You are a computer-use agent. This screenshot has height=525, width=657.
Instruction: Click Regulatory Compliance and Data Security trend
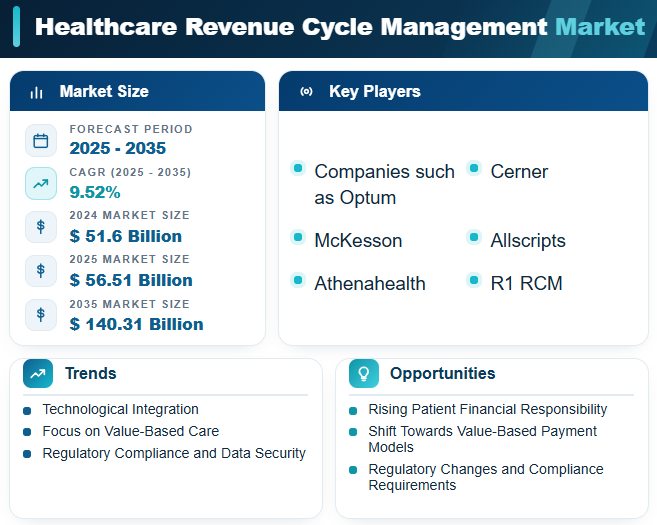174,453
